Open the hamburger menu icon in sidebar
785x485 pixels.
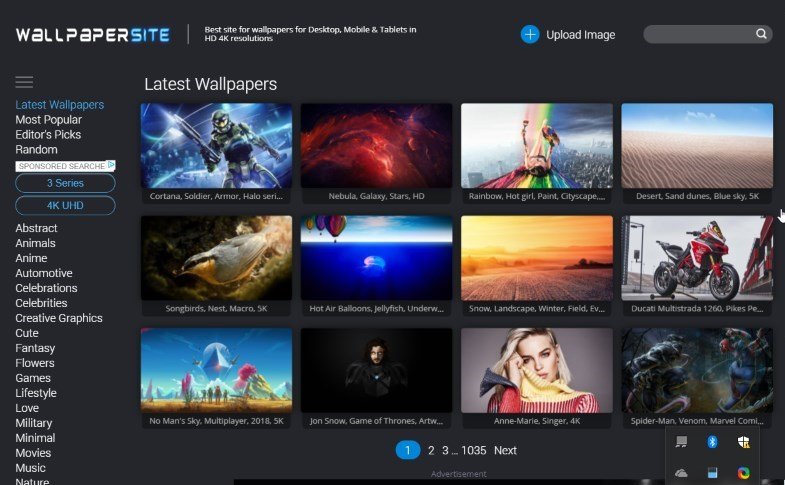point(24,82)
